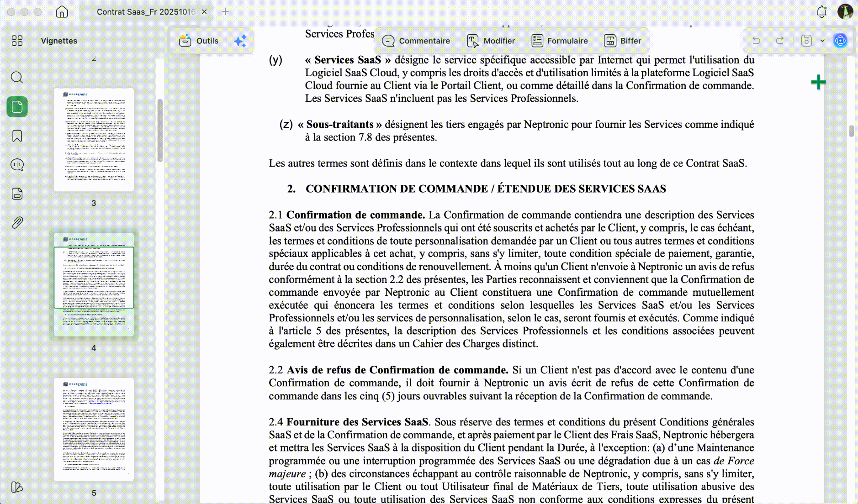Toggle the Thumbnails panel icon

17,107
